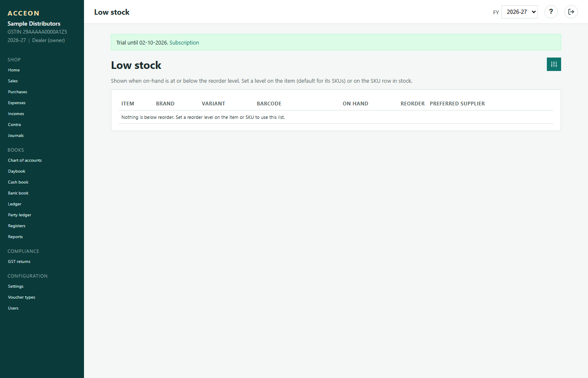Viewport: 588px width, 378px height.
Task: Open the help question mark icon
Action: pyautogui.click(x=551, y=12)
